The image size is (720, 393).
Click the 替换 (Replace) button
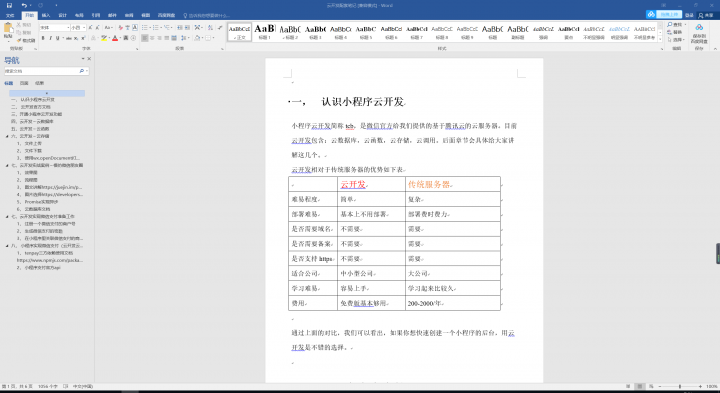pos(675,32)
